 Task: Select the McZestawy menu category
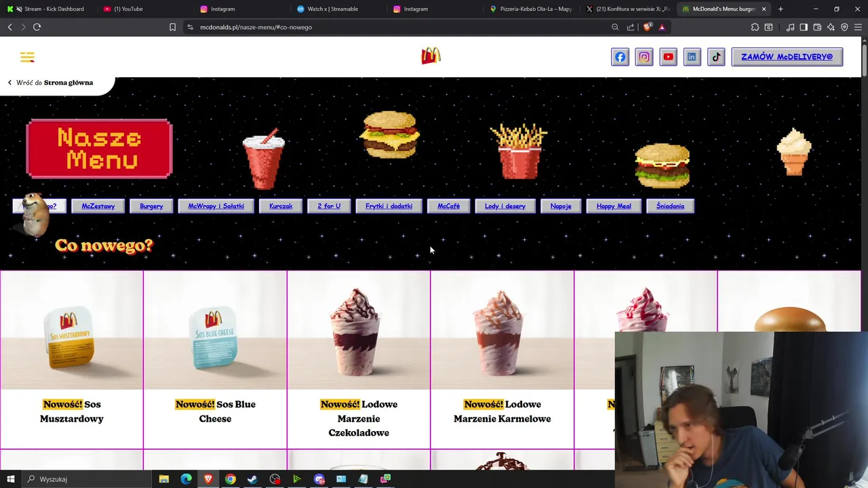pos(98,206)
